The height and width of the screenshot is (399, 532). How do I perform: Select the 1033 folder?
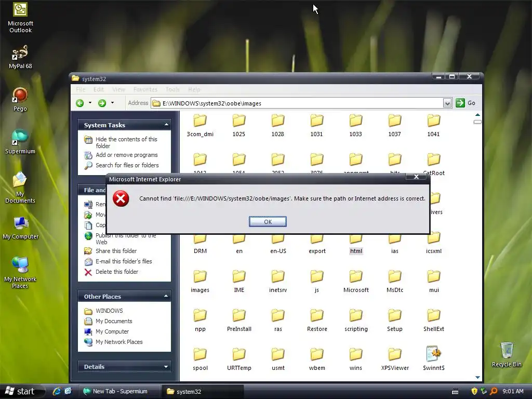pos(355,126)
